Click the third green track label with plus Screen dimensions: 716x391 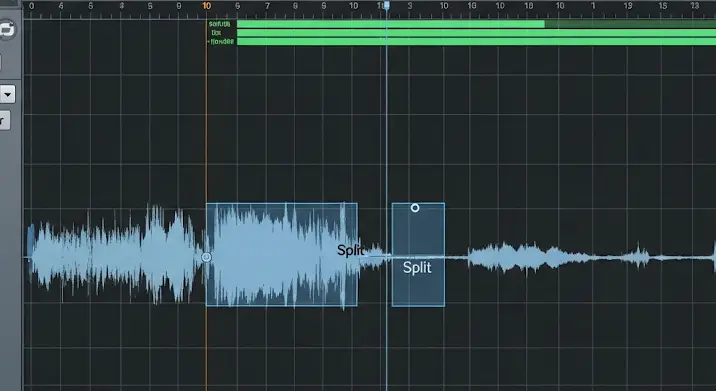221,42
